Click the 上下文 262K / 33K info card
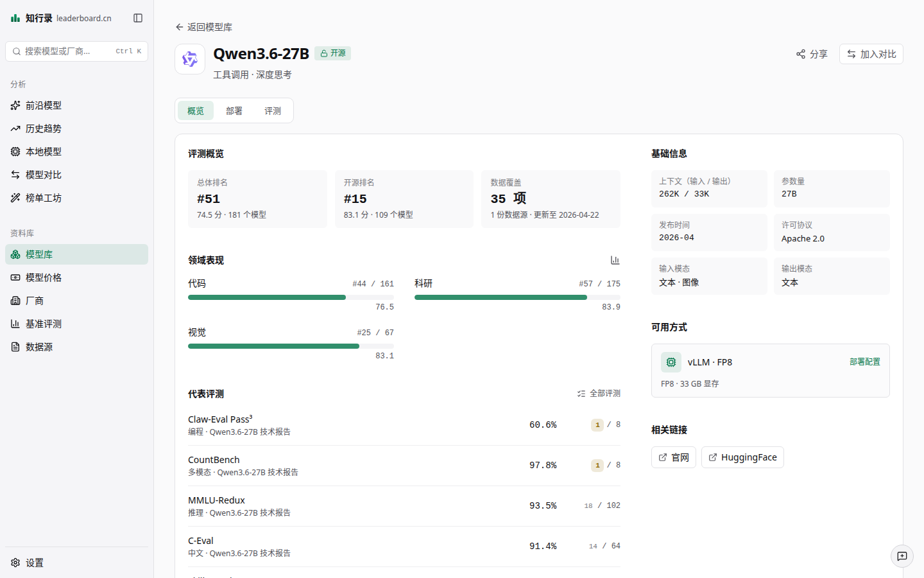Image resolution: width=924 pixels, height=578 pixels. (x=709, y=188)
